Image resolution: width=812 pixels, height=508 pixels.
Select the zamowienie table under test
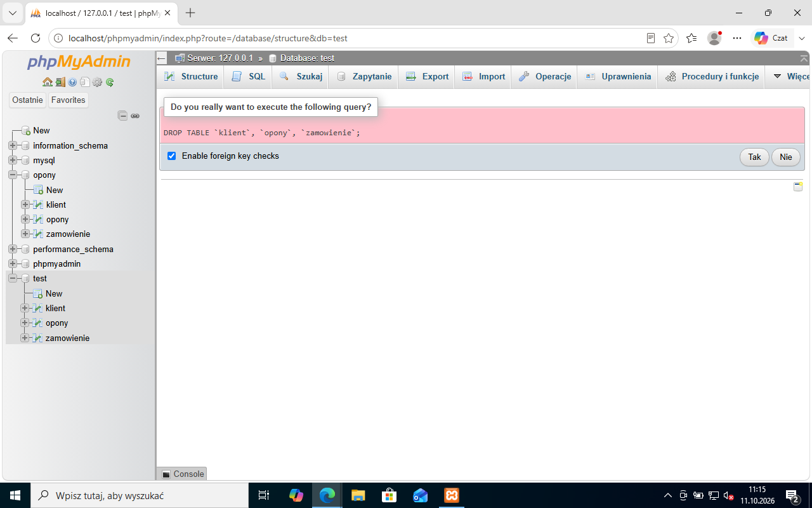[67, 338]
